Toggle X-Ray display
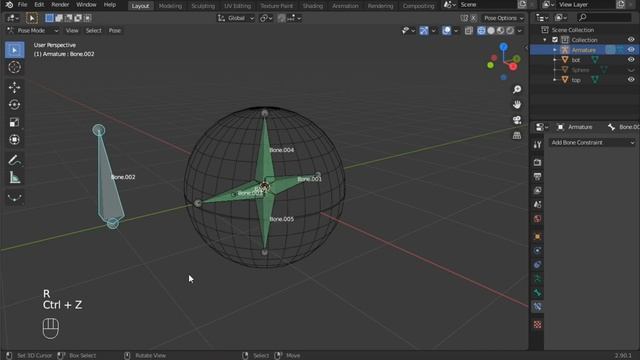The image size is (640, 360). (469, 31)
